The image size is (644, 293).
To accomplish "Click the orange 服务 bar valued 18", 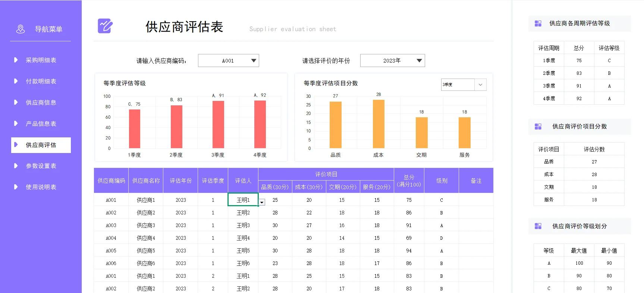I will (x=465, y=133).
